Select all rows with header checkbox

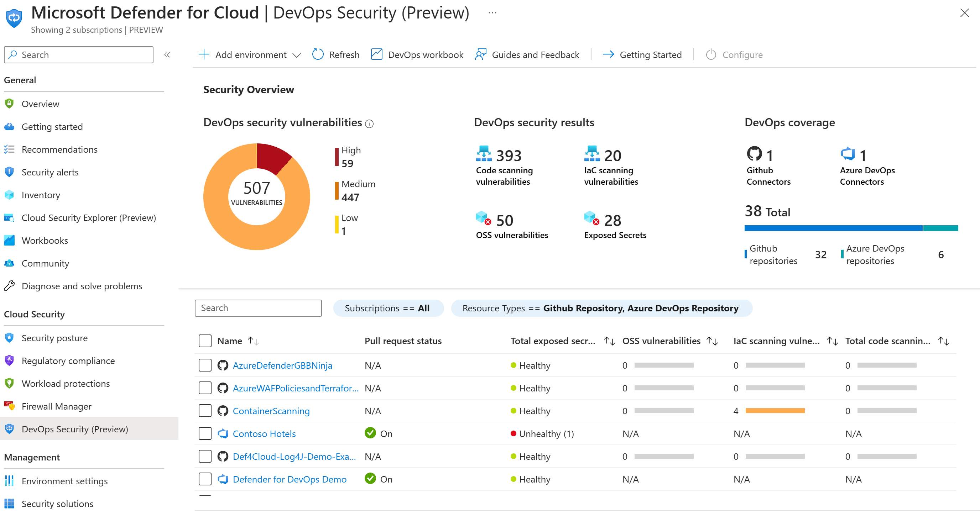pyautogui.click(x=205, y=341)
